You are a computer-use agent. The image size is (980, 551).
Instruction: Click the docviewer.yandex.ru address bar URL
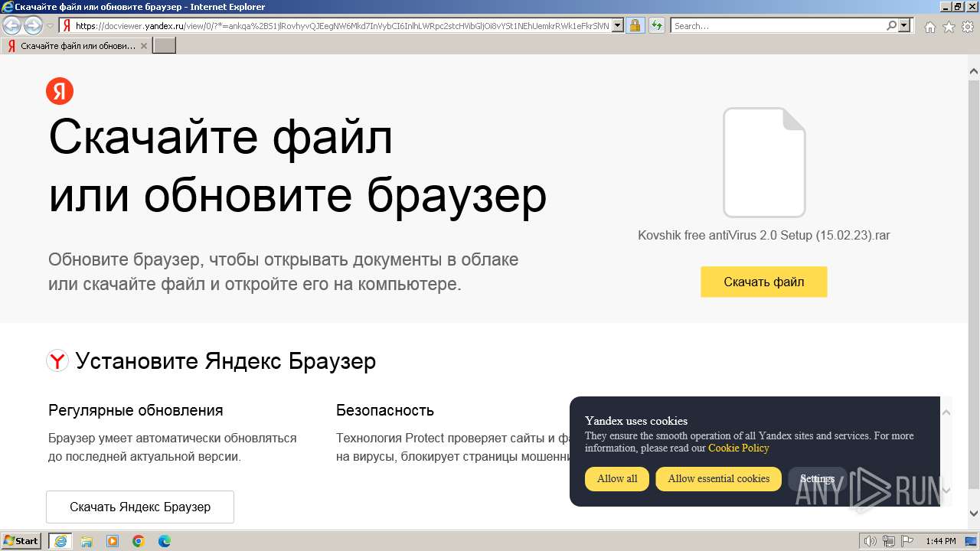click(x=342, y=26)
